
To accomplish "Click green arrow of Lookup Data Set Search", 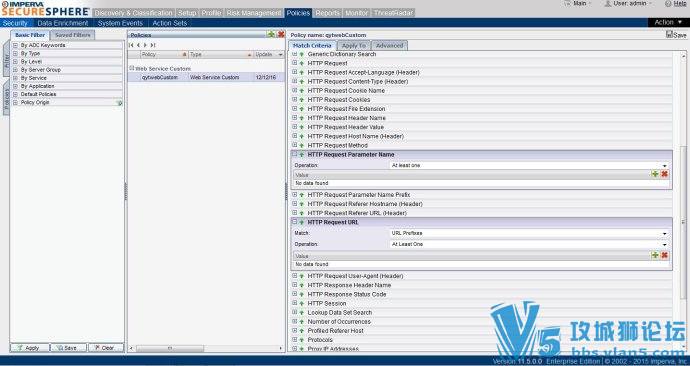I will tap(302, 313).
